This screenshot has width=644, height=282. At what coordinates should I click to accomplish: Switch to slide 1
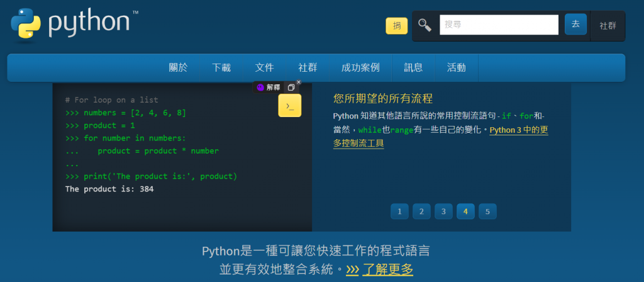coord(399,211)
